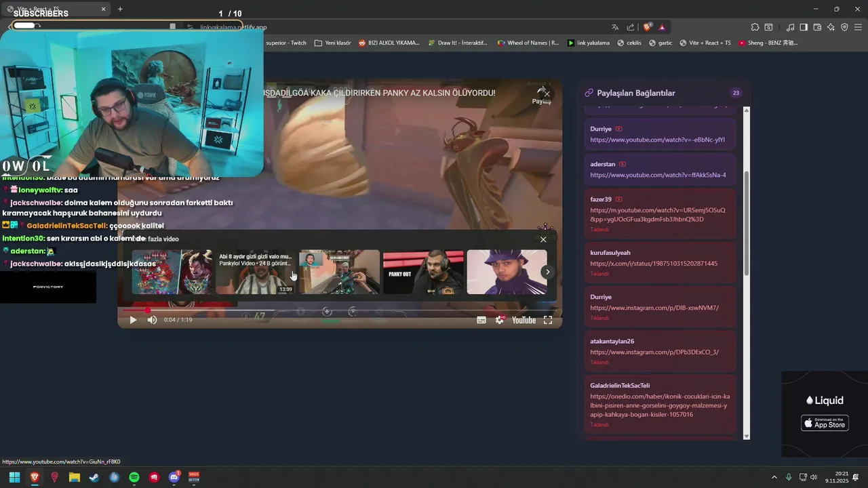The image size is (868, 488).
Task: Open the 'gartic' bookmark
Action: [x=660, y=43]
